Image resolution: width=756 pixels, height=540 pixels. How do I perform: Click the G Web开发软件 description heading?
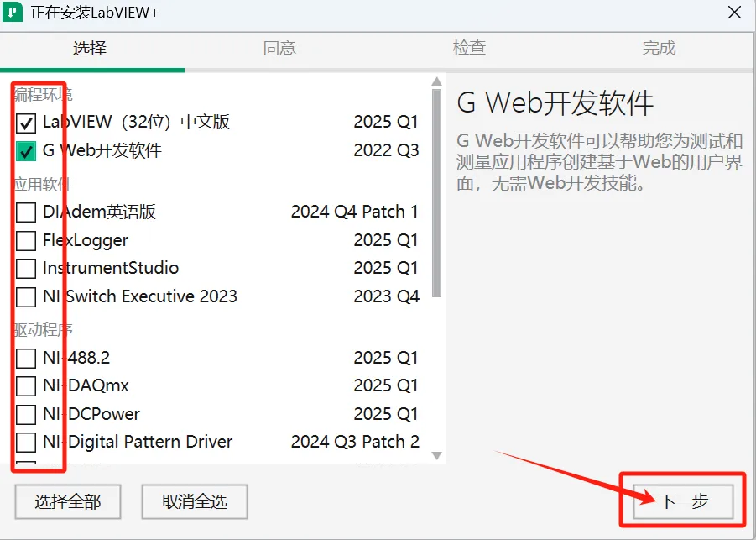click(555, 102)
